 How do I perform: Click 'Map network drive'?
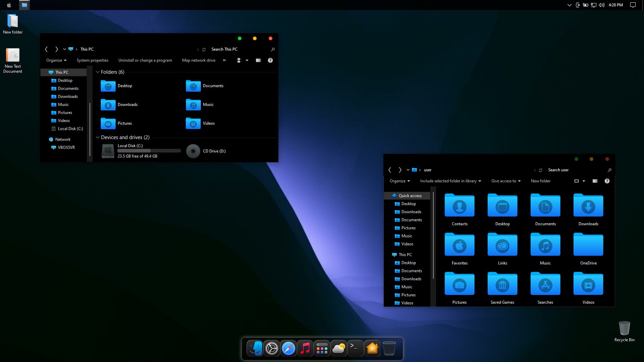point(199,60)
